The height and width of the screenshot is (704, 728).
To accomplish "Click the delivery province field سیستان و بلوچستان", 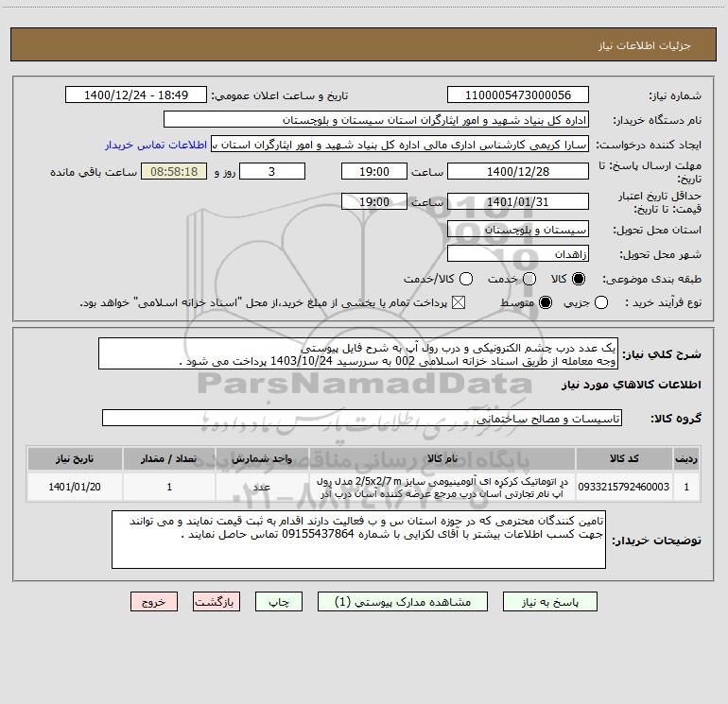I will click(518, 230).
